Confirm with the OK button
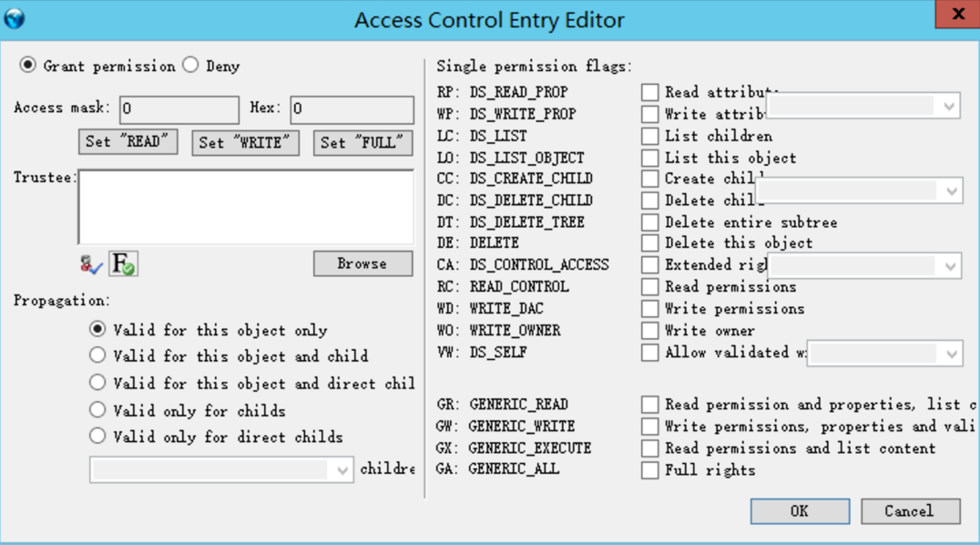 tap(800, 511)
